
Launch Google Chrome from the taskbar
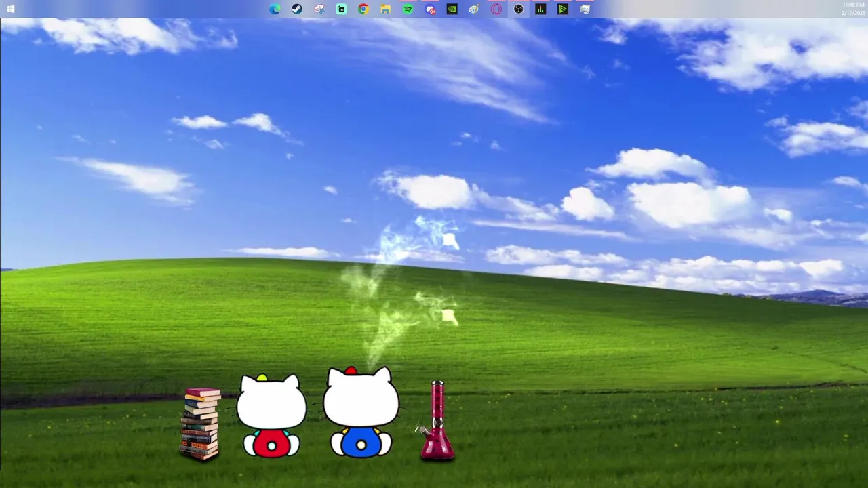click(x=363, y=9)
